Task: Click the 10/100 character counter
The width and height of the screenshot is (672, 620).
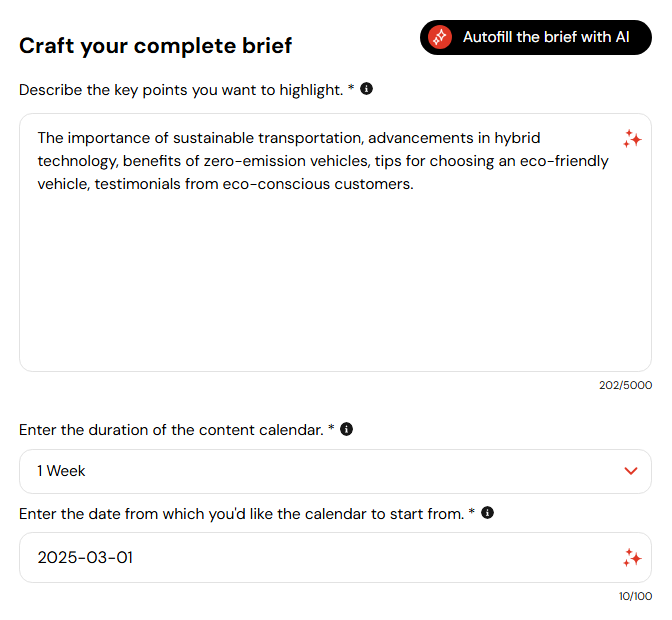Action: 635,596
